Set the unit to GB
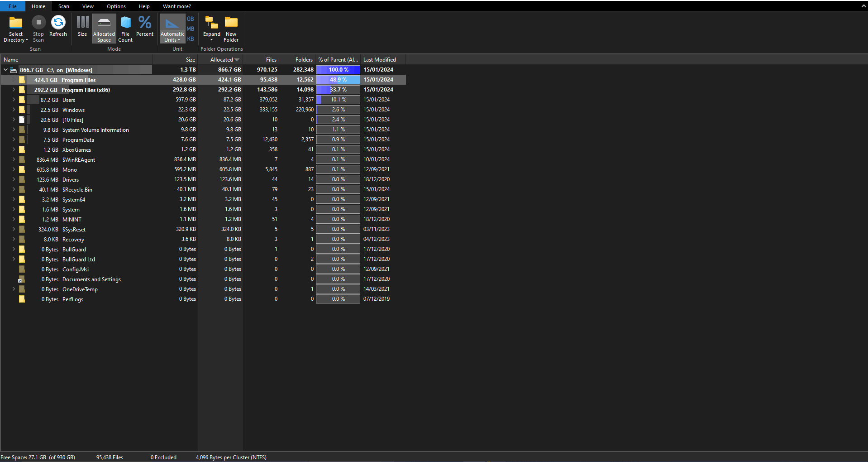 tap(191, 19)
